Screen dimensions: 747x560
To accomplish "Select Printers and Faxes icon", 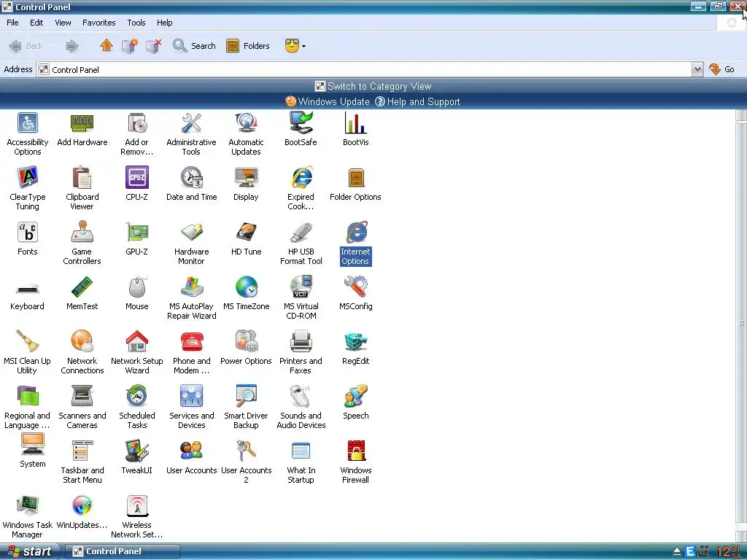I will pyautogui.click(x=301, y=342).
